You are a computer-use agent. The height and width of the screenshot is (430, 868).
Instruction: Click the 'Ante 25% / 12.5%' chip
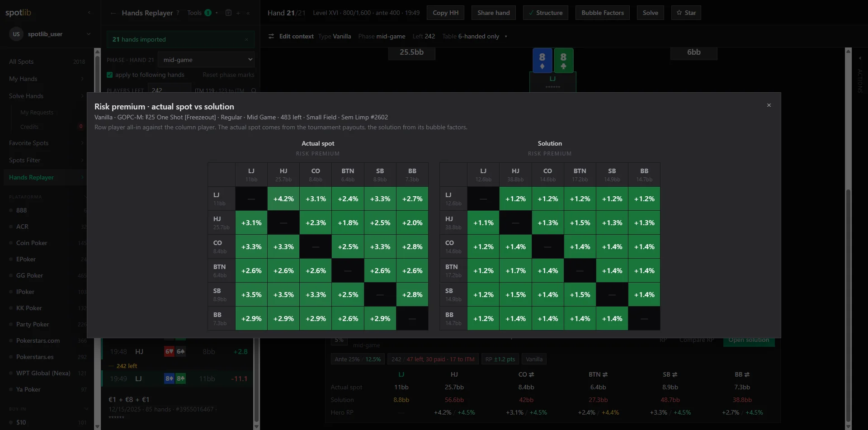pyautogui.click(x=358, y=359)
